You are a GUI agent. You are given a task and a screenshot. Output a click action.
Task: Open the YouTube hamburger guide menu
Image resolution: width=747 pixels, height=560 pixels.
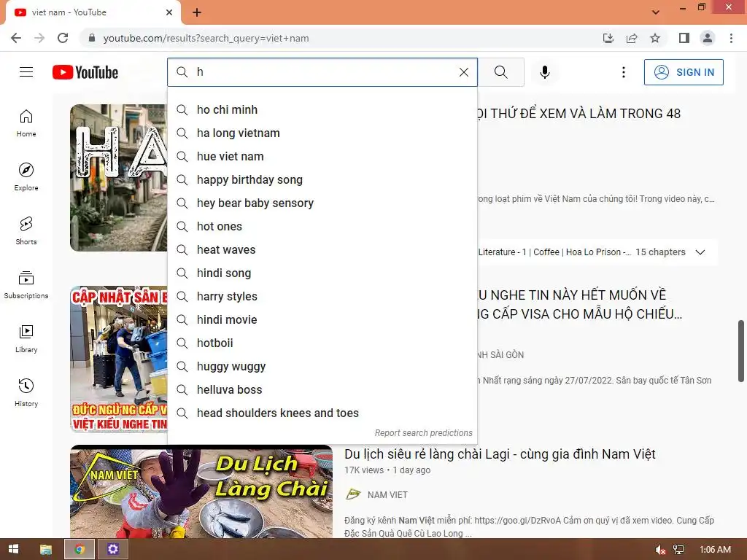click(x=26, y=72)
